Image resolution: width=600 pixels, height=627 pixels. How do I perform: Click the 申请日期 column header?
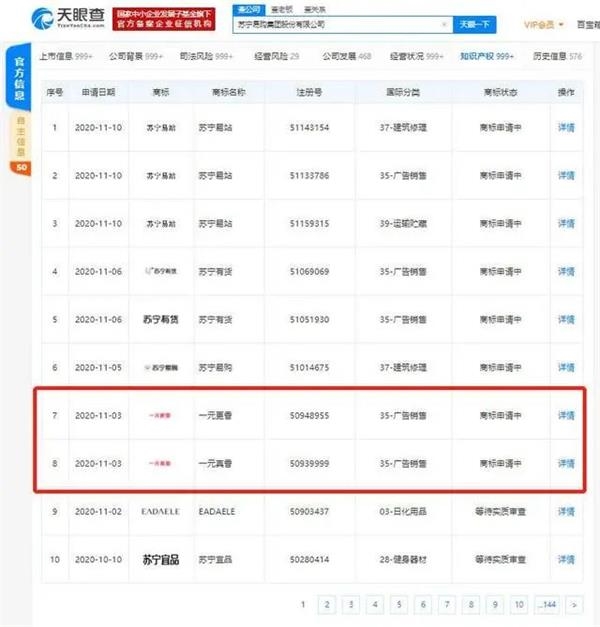(98, 92)
